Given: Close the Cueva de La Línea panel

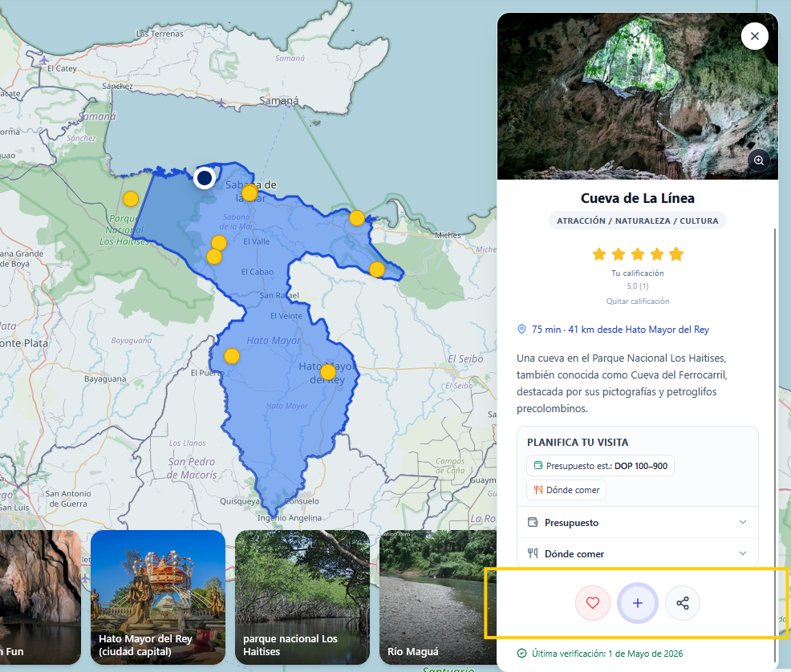Looking at the screenshot, I should 755,36.
